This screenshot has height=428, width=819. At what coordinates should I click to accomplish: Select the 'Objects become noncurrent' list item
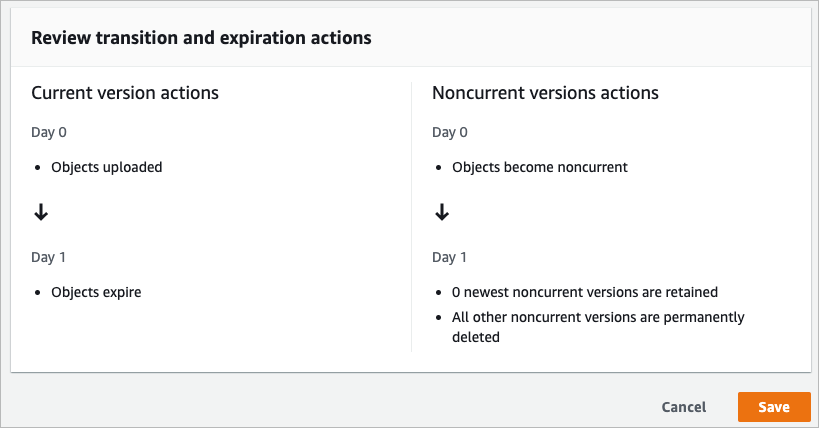point(540,167)
